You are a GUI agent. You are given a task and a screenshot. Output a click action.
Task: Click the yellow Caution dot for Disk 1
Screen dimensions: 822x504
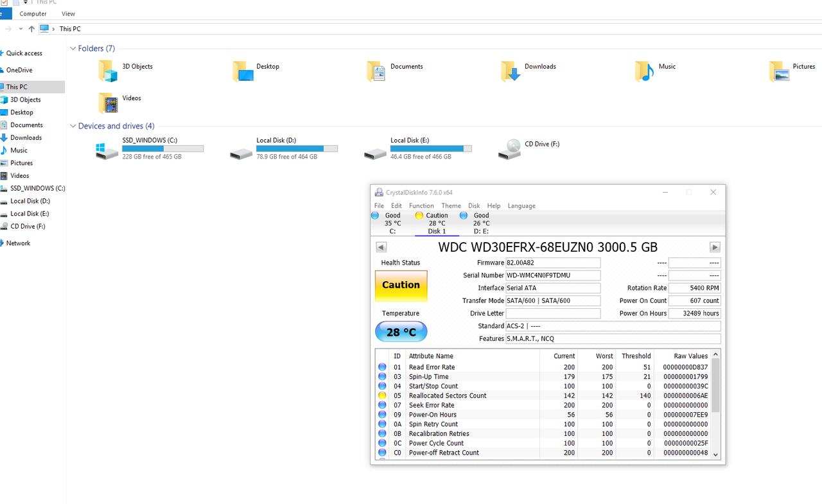tap(419, 216)
